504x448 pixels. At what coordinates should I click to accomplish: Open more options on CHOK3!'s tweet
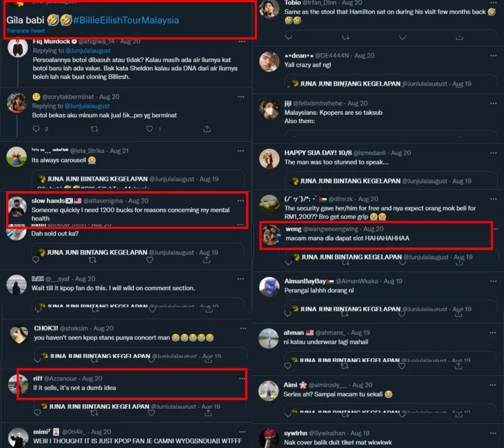(x=243, y=328)
